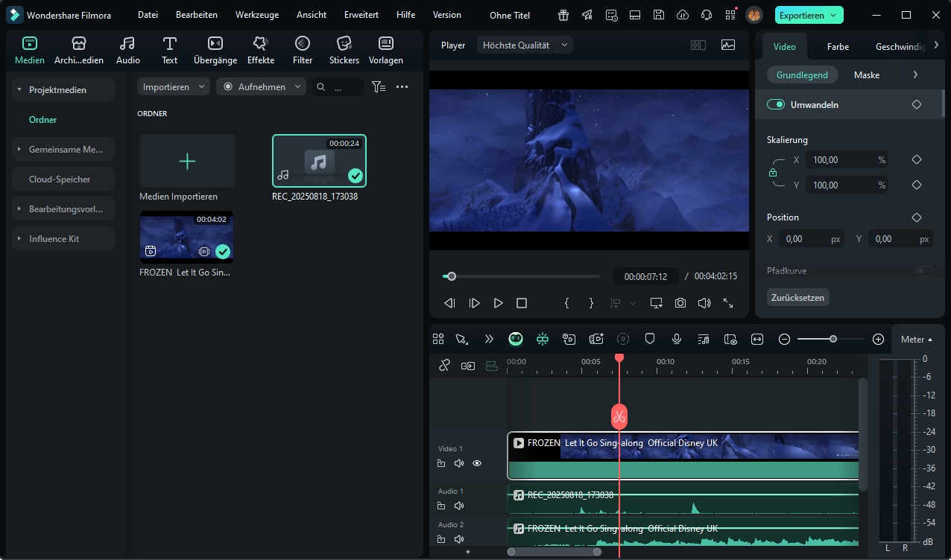951x560 pixels.
Task: Open the Effekte library tab
Action: pos(261,50)
